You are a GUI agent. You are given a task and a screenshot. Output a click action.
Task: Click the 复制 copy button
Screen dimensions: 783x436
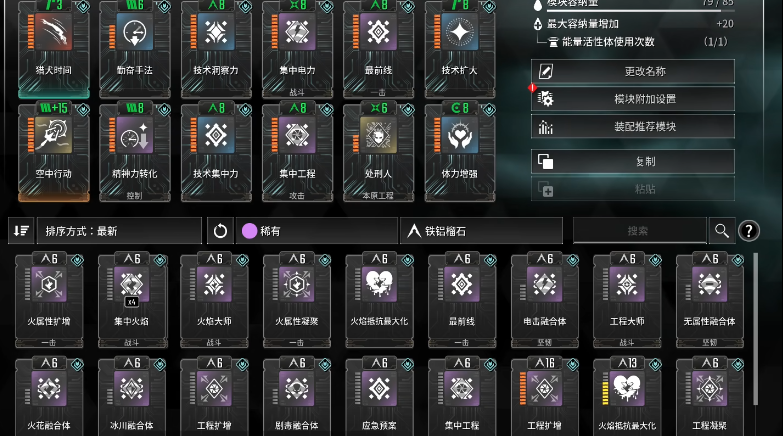pos(633,161)
